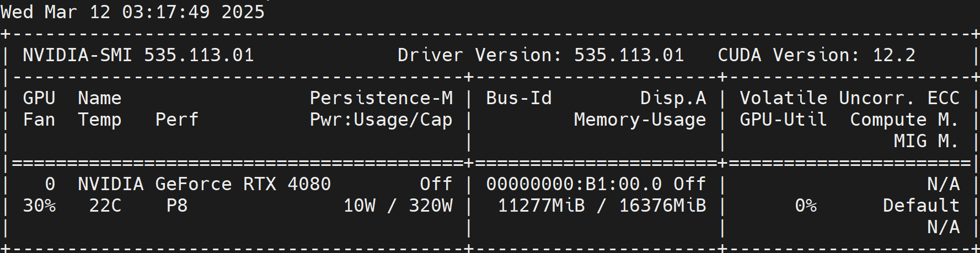Select the Bus-Id column header
Image resolution: width=980 pixels, height=253 pixels.
click(x=518, y=98)
